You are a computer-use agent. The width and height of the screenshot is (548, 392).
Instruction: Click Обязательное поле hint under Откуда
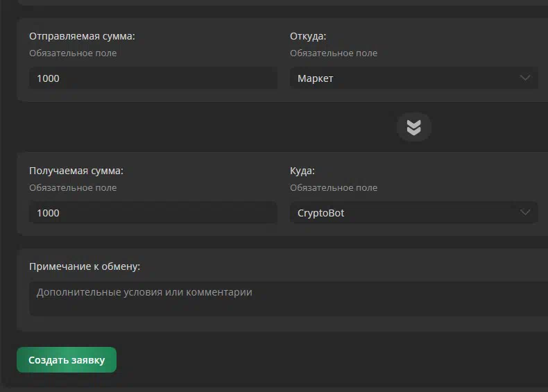tap(334, 53)
